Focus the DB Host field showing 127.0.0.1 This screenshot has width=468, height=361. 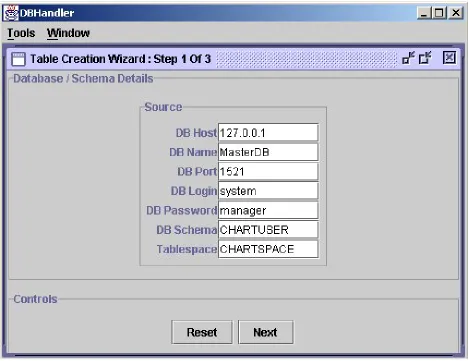tap(268, 133)
